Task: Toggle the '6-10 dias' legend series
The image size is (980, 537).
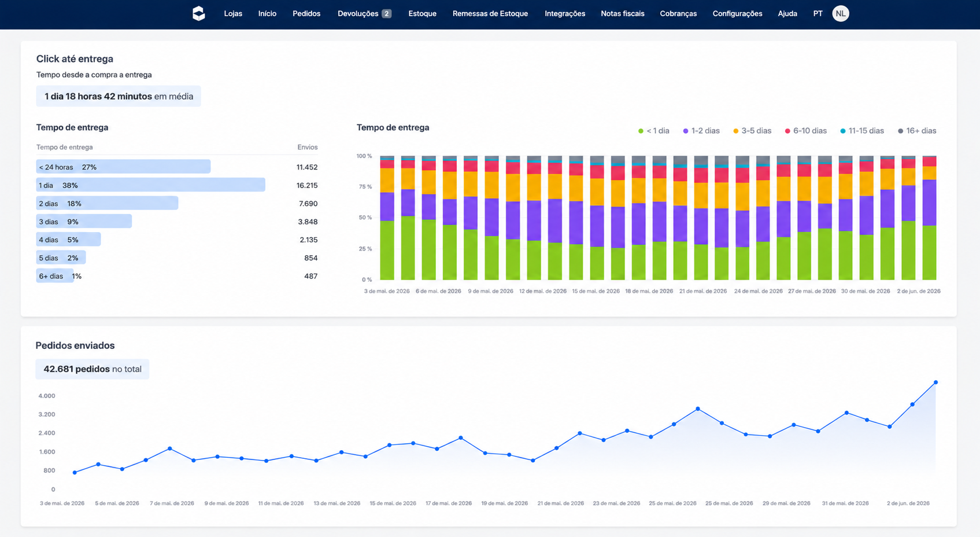Action: (x=806, y=131)
